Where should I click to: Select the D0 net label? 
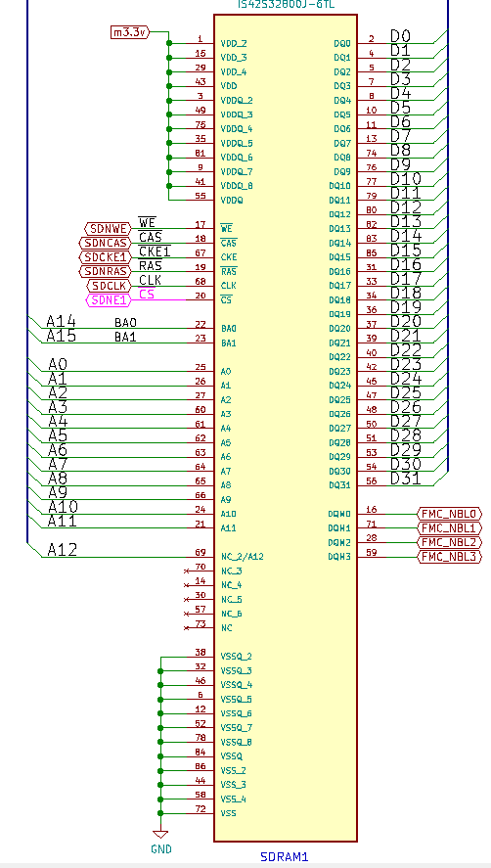point(400,36)
